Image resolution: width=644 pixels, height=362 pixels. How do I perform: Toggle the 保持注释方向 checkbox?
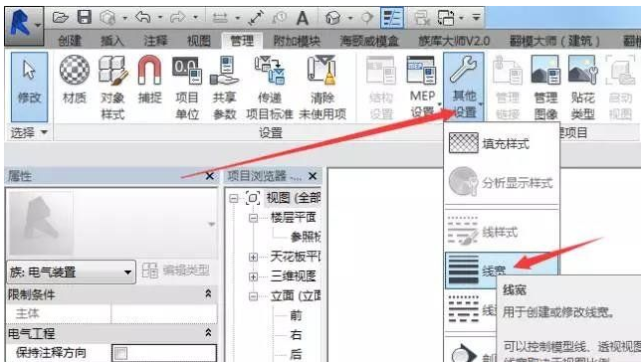[x=120, y=353]
